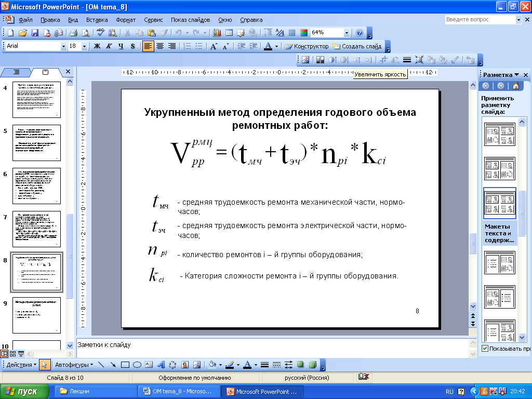Open the Действия drawing menu

[x=21, y=365]
